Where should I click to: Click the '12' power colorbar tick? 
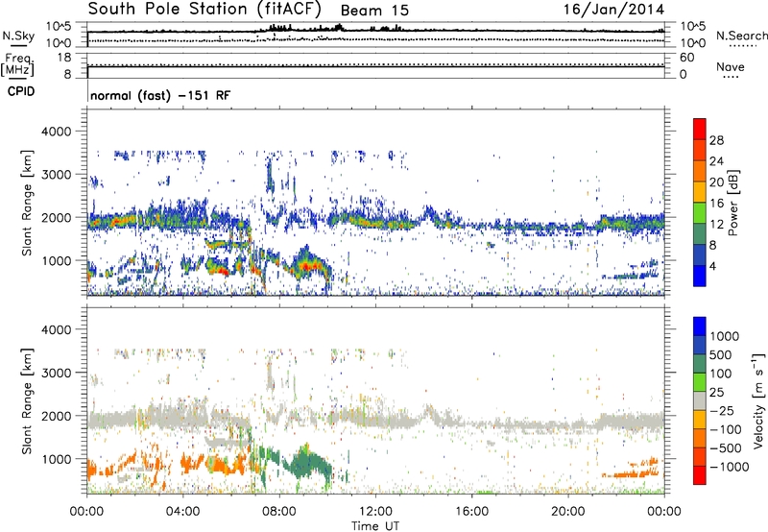(716, 225)
